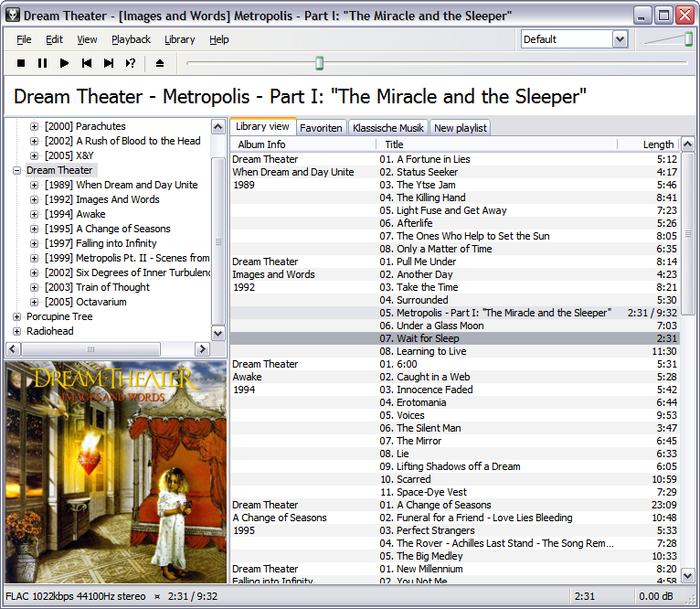Screen dimensions: 700x609
Task: Click the seek bar position handle
Action: (x=319, y=63)
